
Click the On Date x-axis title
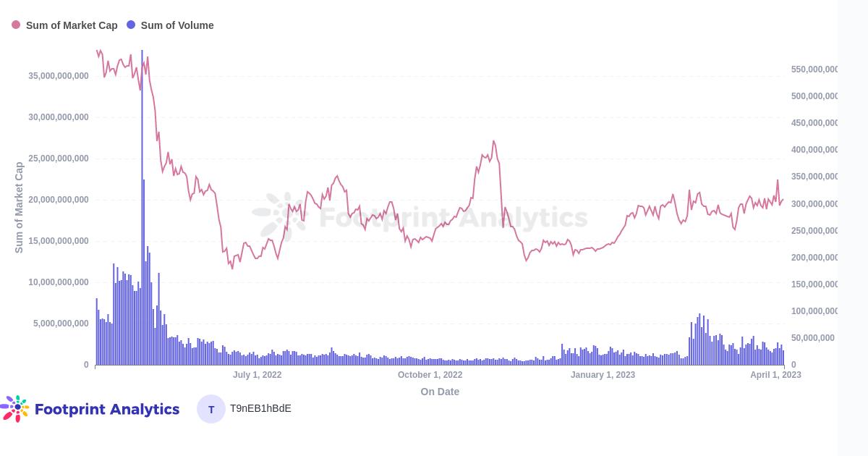tap(440, 392)
